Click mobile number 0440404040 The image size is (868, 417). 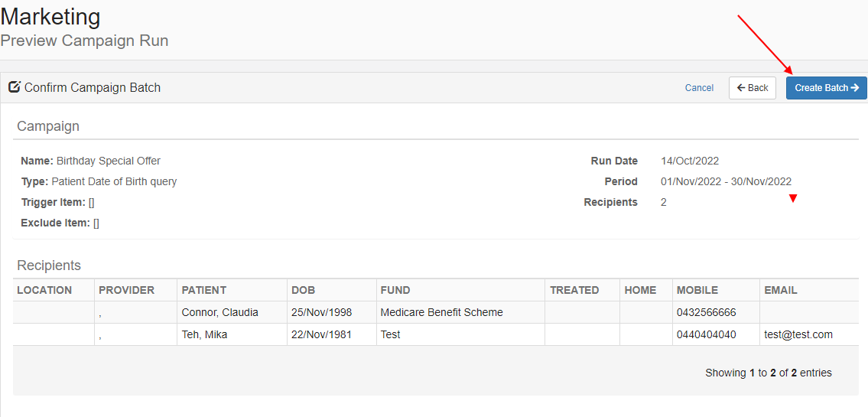pyautogui.click(x=706, y=334)
